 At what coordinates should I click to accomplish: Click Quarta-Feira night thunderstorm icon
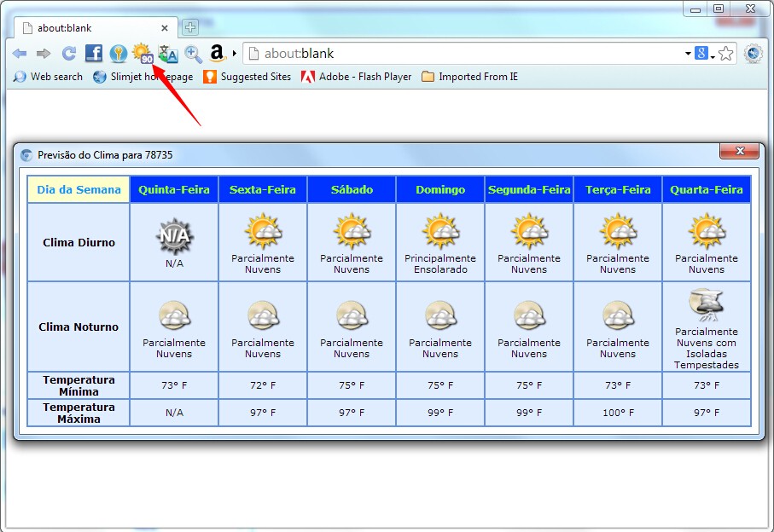[707, 304]
